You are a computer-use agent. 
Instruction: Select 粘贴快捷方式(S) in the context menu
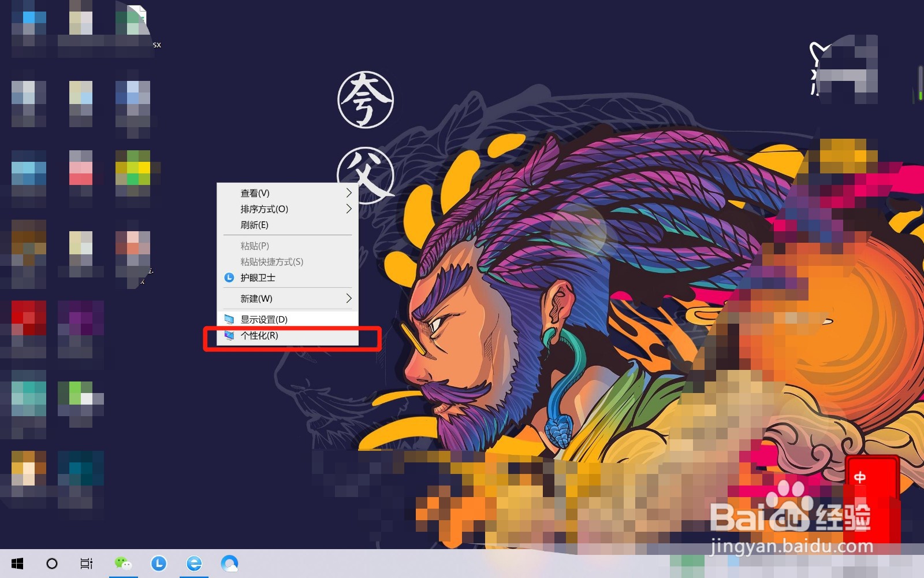click(x=288, y=262)
